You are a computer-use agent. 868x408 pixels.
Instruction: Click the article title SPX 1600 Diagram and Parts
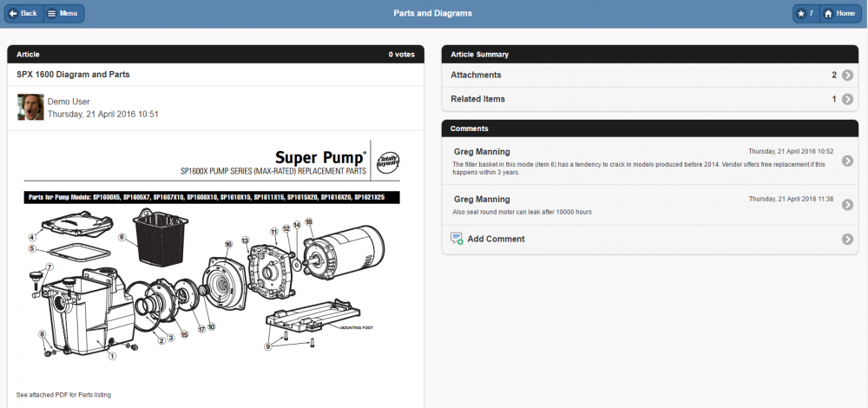pos(73,74)
